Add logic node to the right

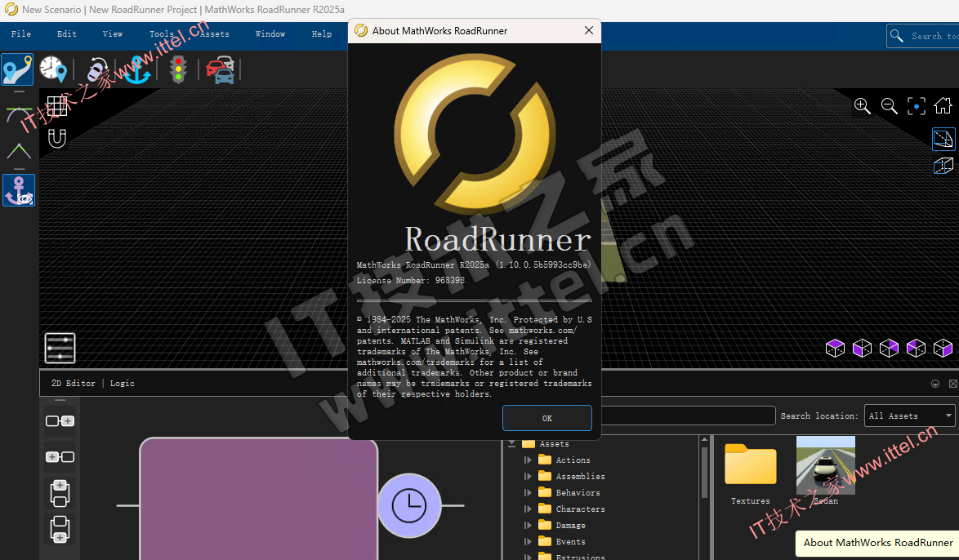(60, 421)
